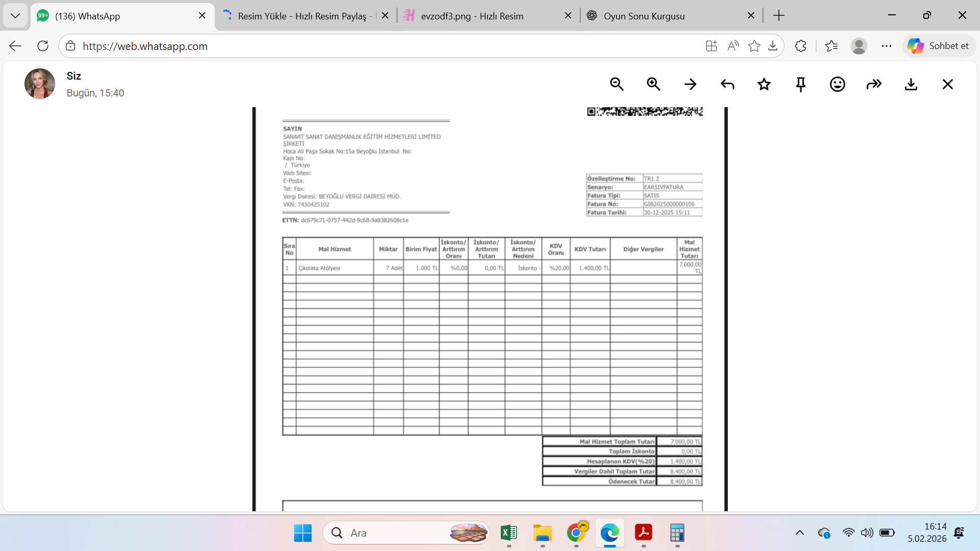Open File Explorer from the taskbar
The width and height of the screenshot is (980, 551).
coord(543,533)
